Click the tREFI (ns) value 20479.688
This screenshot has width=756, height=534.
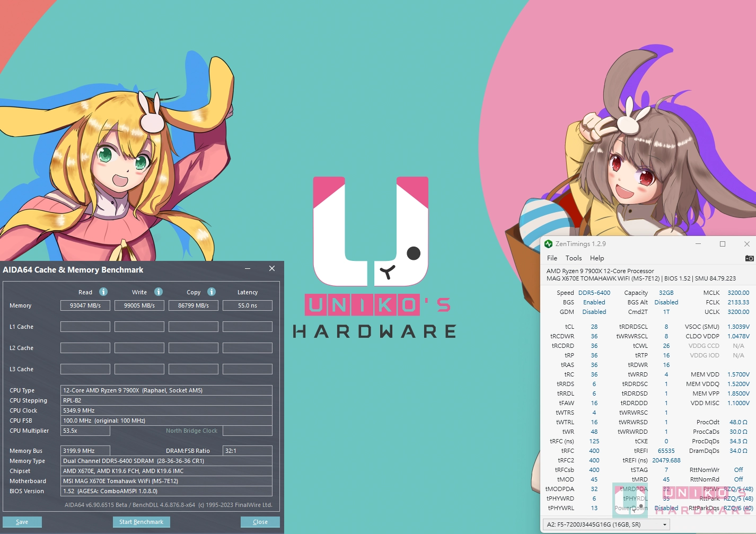coord(666,460)
